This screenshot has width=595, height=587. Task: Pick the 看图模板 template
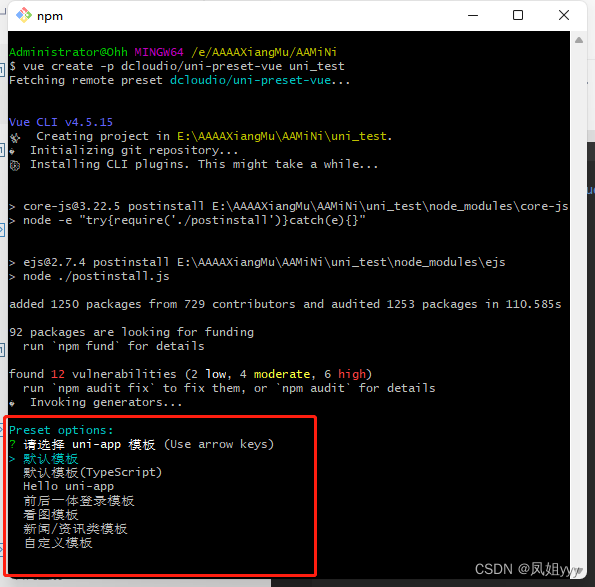point(50,515)
